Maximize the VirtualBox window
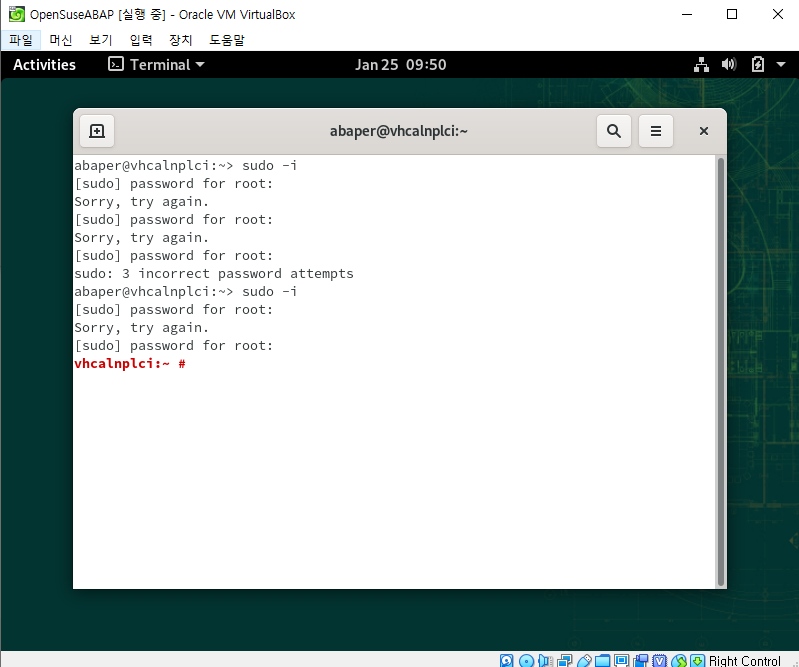Screen dimensions: 799x667 [732, 14]
